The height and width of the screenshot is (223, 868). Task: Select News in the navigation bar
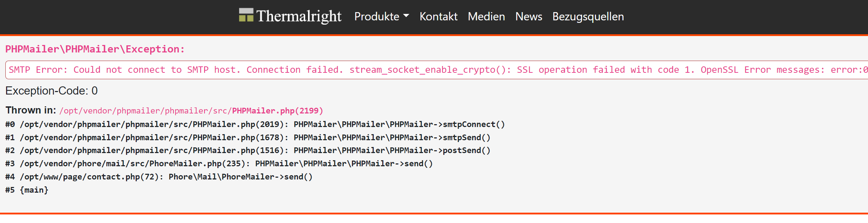[x=529, y=16]
